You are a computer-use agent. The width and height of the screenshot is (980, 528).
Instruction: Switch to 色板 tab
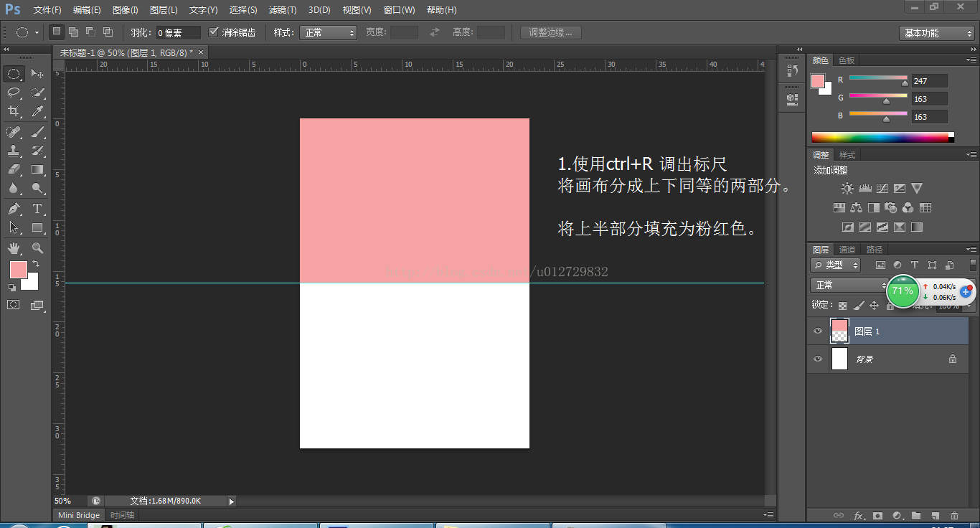click(847, 61)
